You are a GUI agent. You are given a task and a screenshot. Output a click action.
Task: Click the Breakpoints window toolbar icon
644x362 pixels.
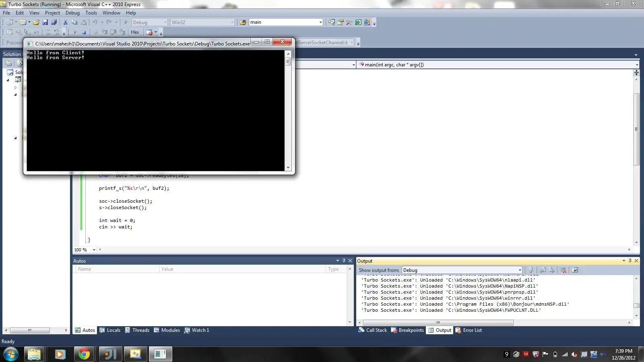[x=149, y=32]
